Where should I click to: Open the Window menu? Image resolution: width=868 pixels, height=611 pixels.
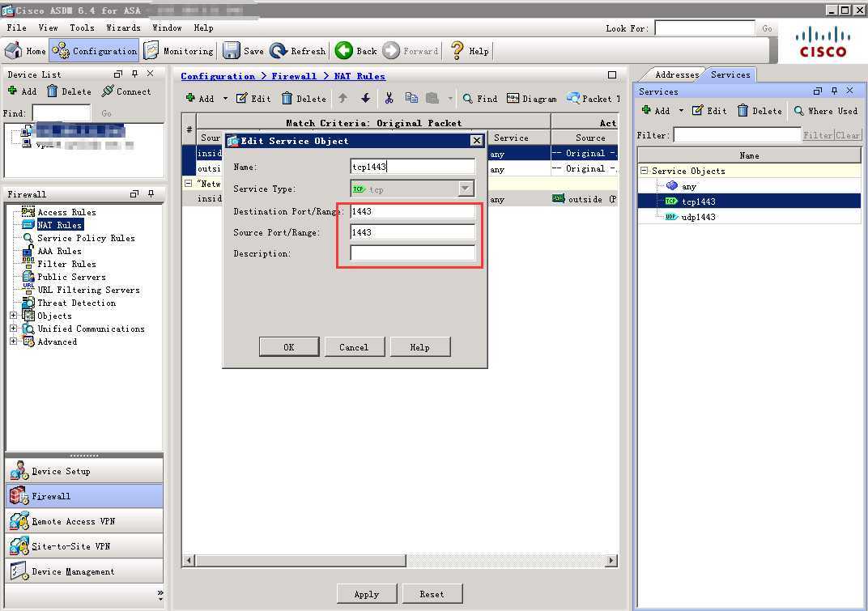tap(167, 28)
